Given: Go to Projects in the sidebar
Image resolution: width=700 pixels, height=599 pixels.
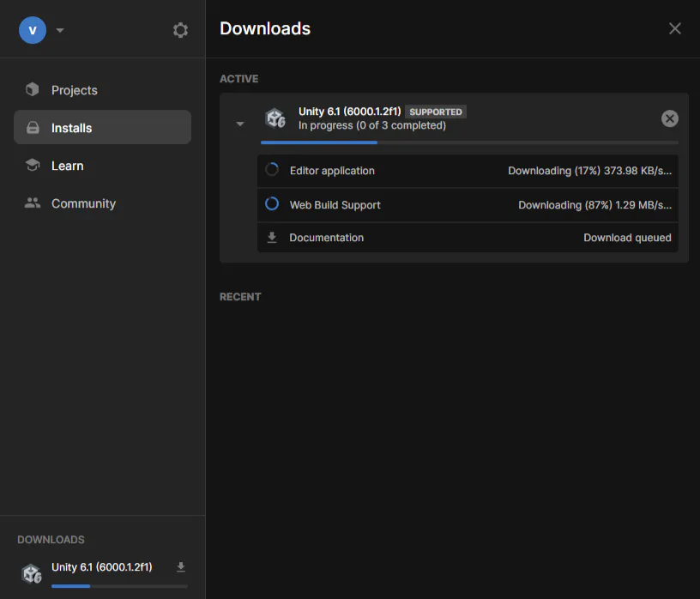Looking at the screenshot, I should [x=102, y=90].
